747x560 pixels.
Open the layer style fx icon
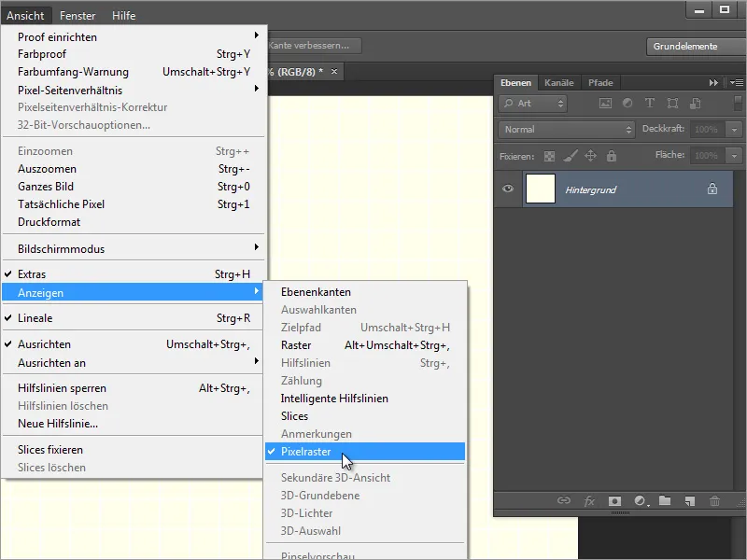pos(589,500)
